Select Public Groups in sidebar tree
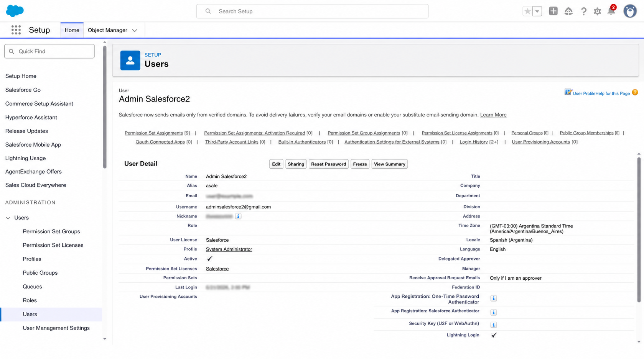644x359 pixels. pyautogui.click(x=40, y=273)
